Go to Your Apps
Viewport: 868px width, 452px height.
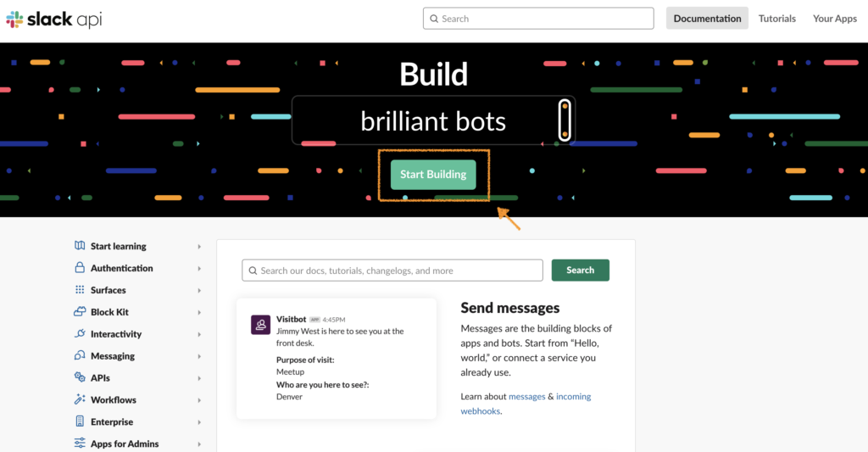(835, 19)
